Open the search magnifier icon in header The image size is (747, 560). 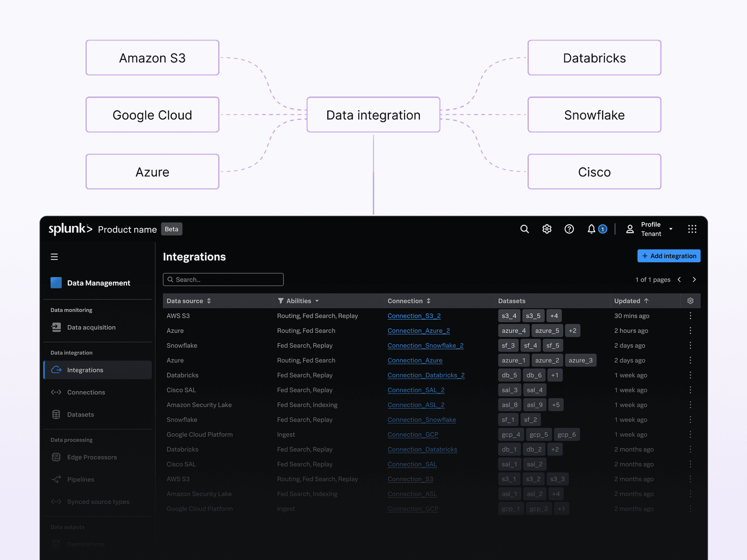(x=524, y=229)
